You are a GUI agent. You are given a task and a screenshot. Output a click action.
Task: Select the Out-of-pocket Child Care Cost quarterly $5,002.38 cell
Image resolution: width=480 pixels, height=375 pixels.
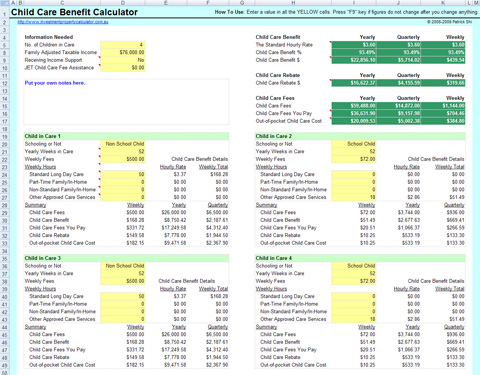[x=399, y=121]
